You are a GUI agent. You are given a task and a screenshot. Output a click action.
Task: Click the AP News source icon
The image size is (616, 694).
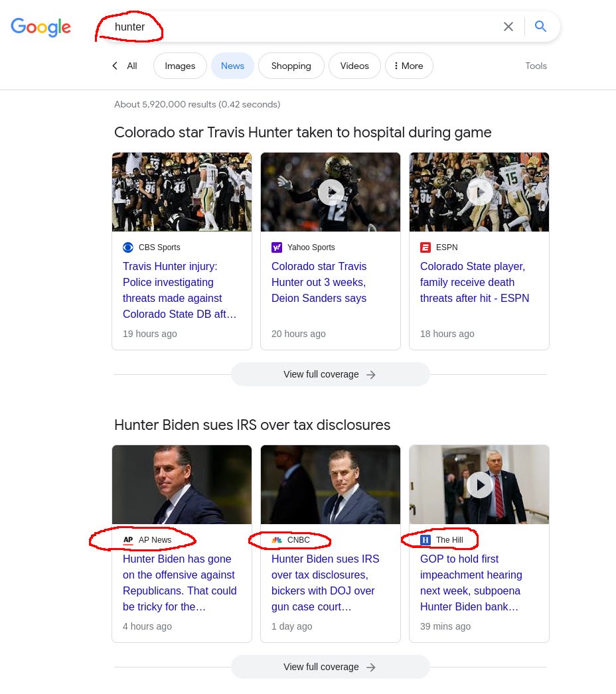(x=128, y=540)
